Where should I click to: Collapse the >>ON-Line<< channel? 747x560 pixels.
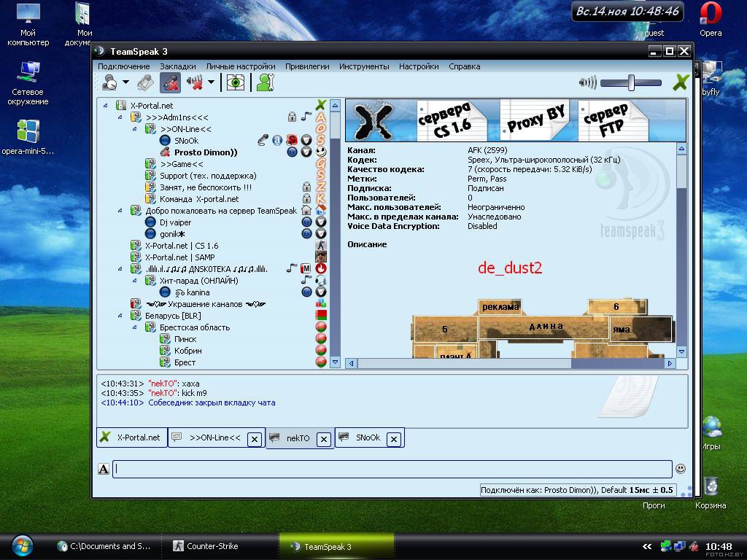(135, 129)
